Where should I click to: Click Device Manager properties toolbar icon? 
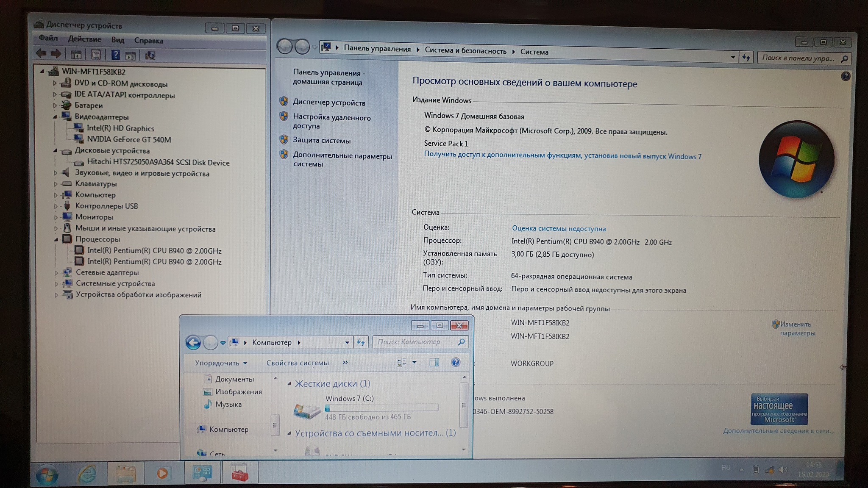pyautogui.click(x=96, y=55)
